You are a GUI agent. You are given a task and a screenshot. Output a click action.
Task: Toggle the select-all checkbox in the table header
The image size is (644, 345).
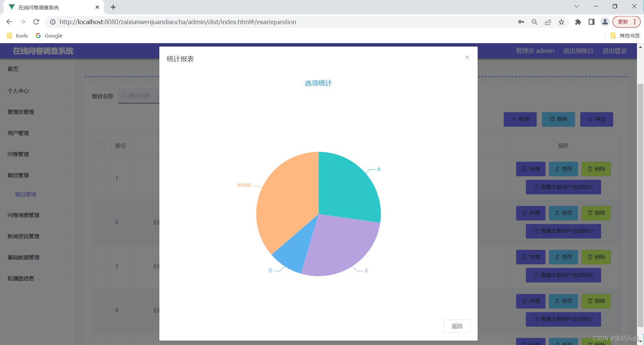[x=101, y=146]
